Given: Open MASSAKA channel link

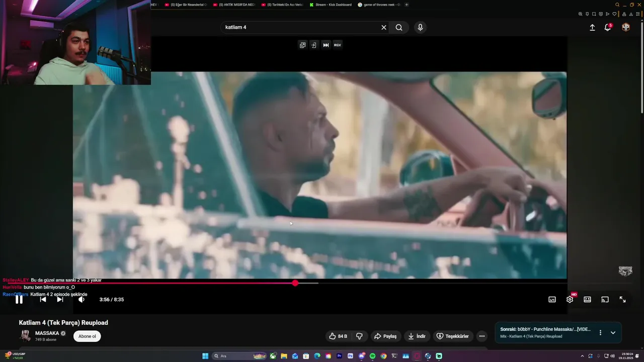Looking at the screenshot, I should pos(47,333).
